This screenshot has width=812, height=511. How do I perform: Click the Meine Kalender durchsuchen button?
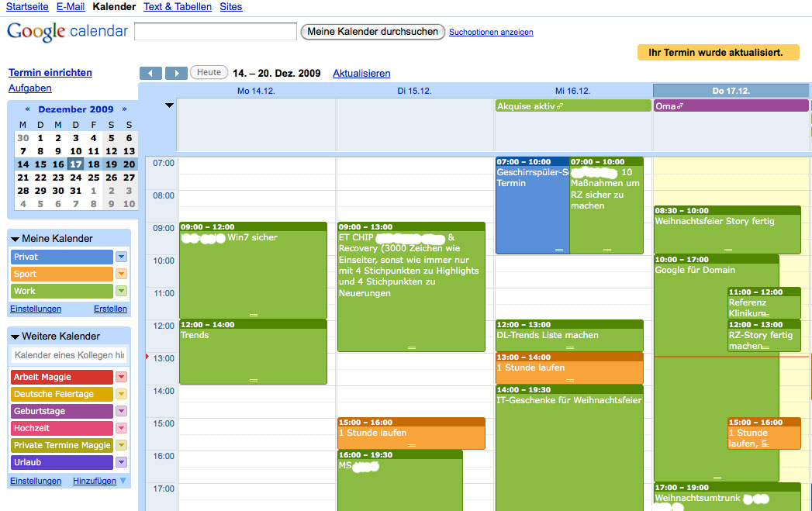point(373,32)
